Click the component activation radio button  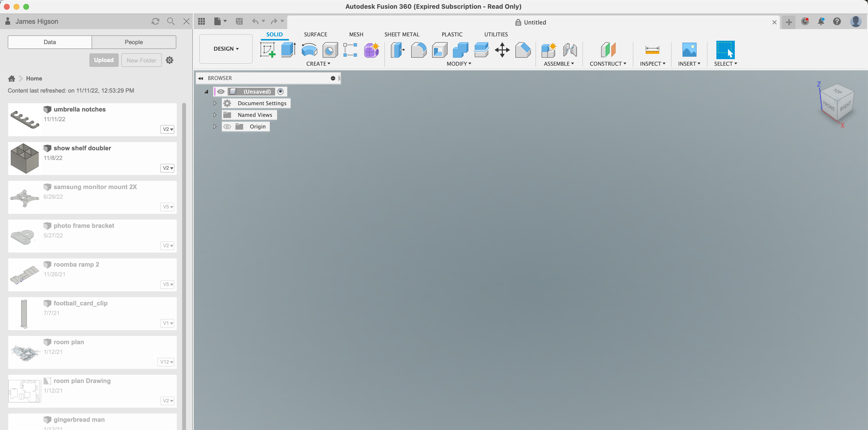pos(280,91)
